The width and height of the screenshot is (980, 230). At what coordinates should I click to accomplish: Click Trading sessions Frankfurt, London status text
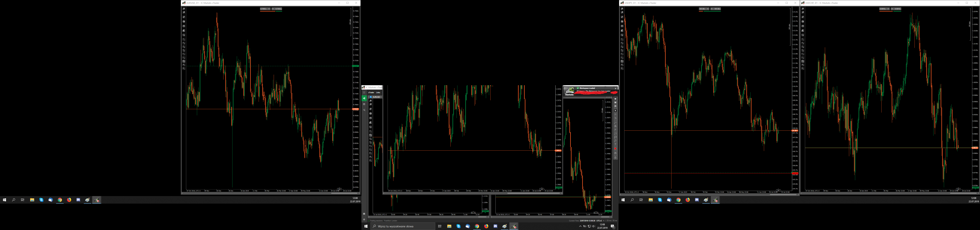(x=384, y=221)
